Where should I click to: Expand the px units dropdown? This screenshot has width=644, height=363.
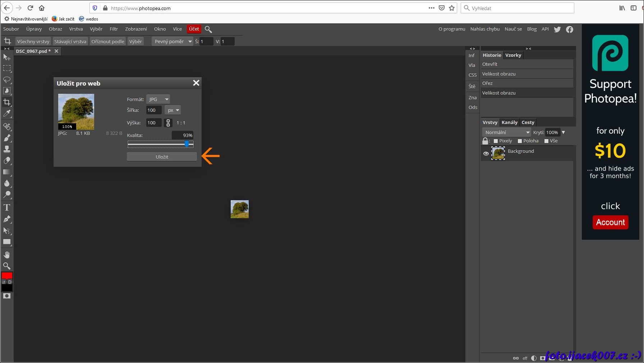click(x=173, y=110)
